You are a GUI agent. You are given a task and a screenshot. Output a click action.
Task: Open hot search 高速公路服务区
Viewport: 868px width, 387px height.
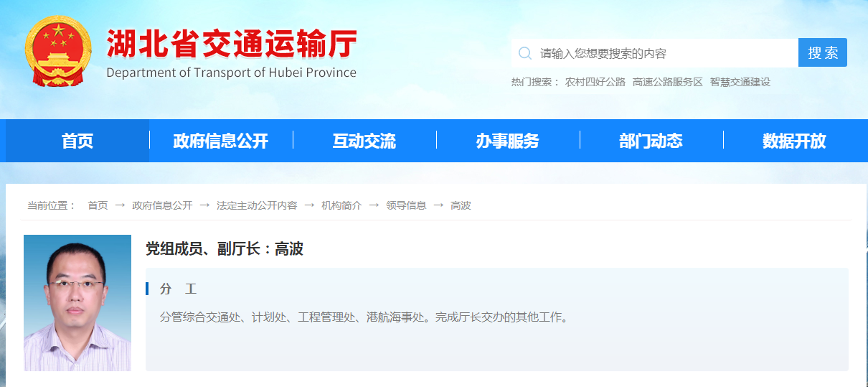pos(668,82)
